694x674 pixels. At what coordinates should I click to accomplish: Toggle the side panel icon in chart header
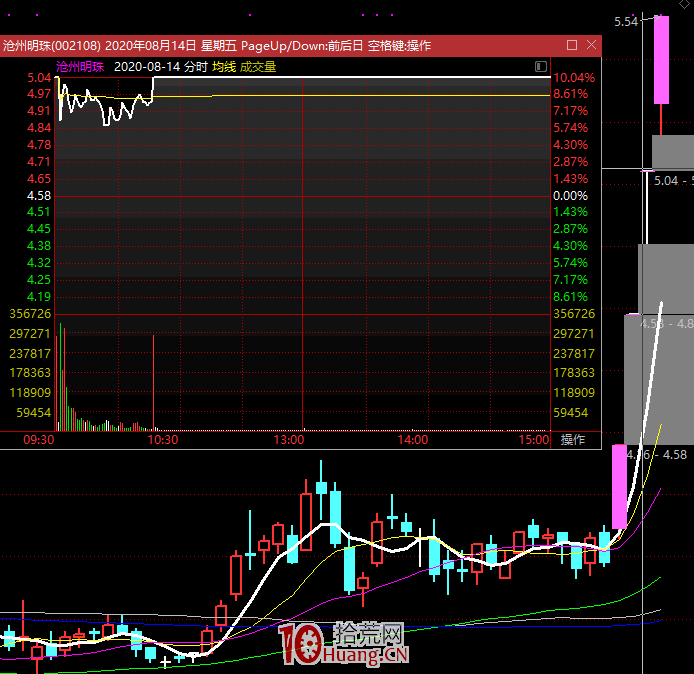541,67
